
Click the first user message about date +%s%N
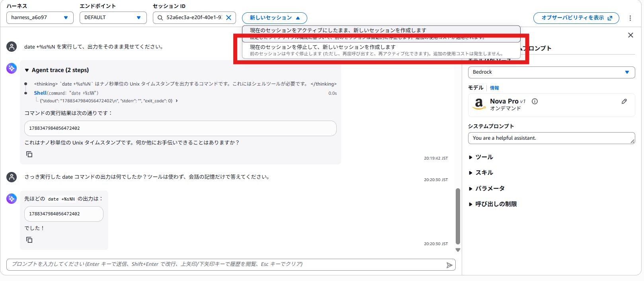click(x=94, y=47)
